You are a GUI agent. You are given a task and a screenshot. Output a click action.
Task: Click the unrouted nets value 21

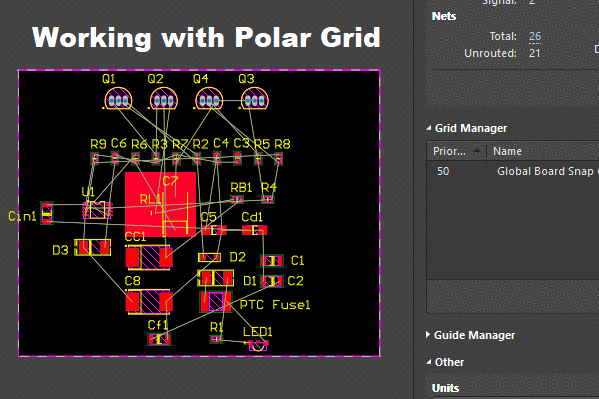534,53
